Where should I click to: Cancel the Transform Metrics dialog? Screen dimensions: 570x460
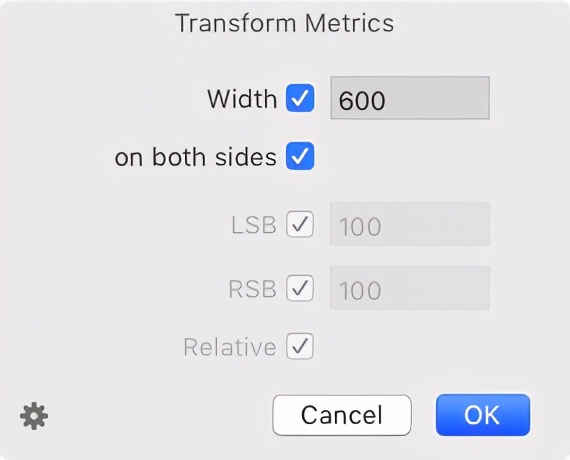coord(342,415)
